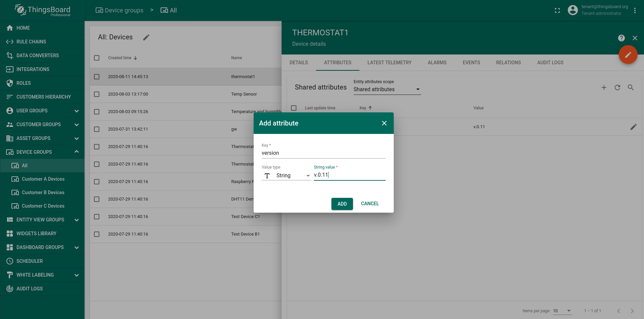
Task: Open the Home sidebar item
Action: click(42, 28)
